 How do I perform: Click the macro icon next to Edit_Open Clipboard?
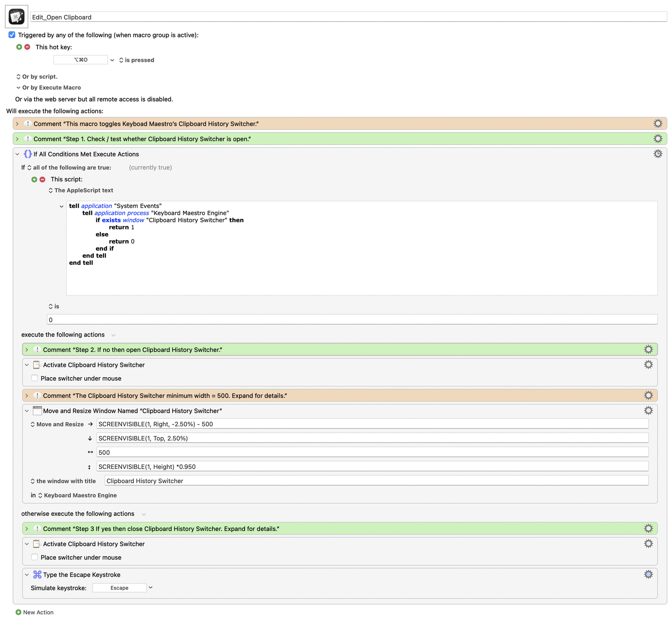coord(16,16)
